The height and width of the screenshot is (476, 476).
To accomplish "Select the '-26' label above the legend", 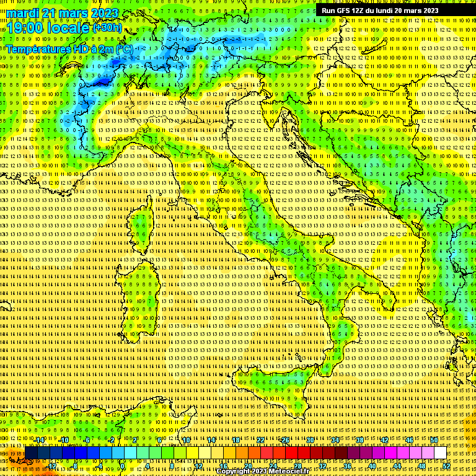I will click(284, 440).
